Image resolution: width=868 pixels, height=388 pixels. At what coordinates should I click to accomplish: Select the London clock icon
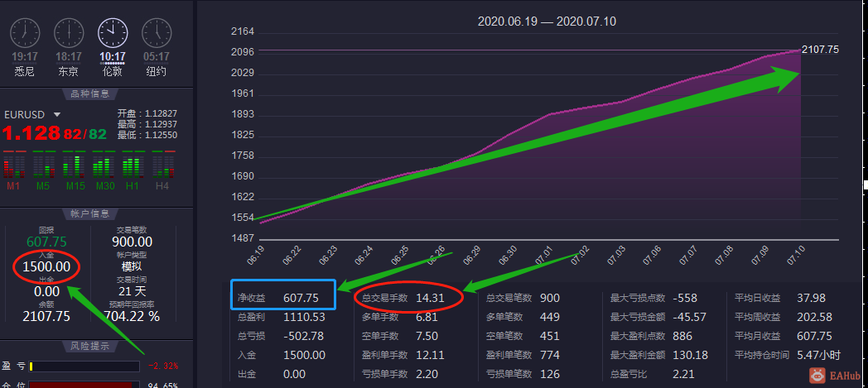coord(113,32)
